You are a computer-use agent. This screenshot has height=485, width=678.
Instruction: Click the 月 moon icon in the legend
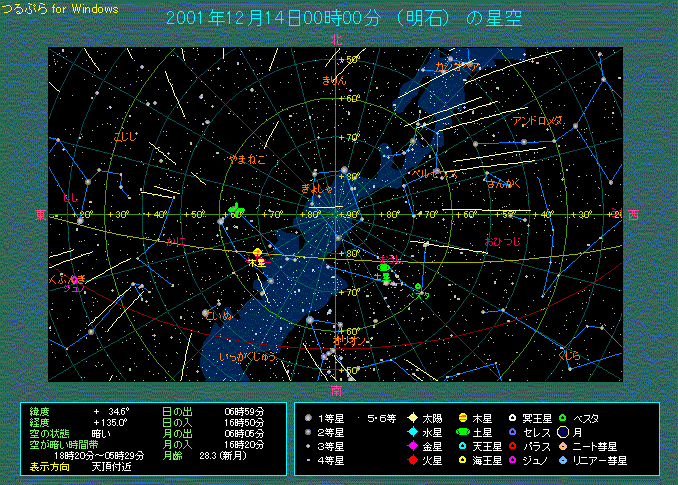pos(564,432)
